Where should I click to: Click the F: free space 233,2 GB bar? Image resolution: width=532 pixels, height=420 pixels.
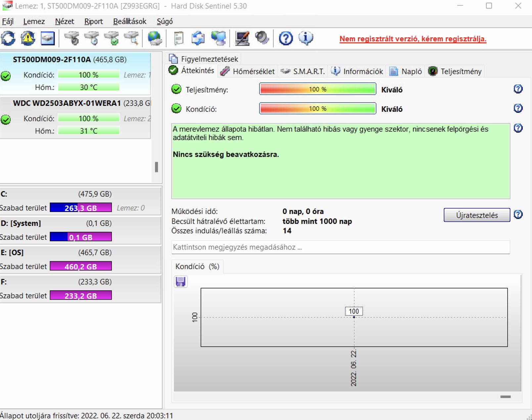[81, 295]
